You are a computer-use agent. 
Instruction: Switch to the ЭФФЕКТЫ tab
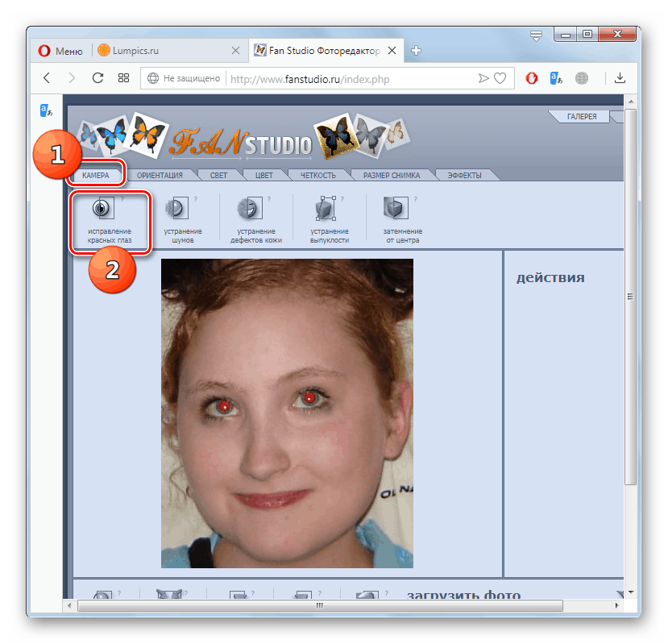(464, 175)
